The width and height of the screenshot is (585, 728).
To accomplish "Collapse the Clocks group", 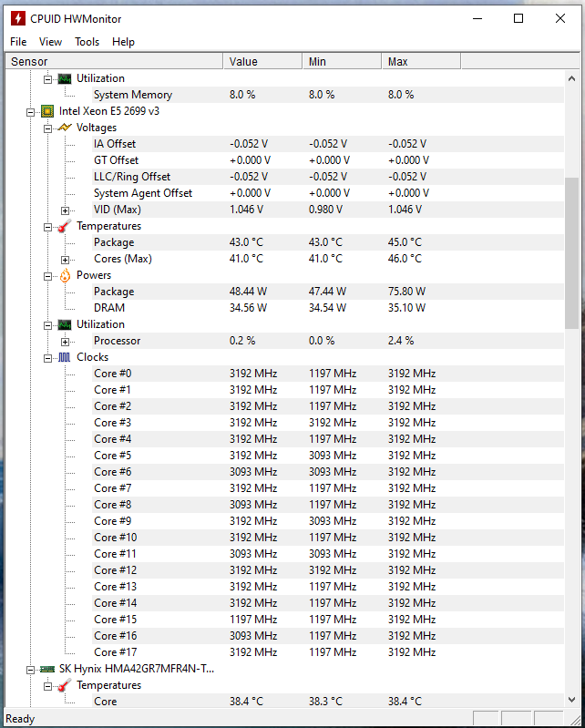I will pyautogui.click(x=47, y=358).
